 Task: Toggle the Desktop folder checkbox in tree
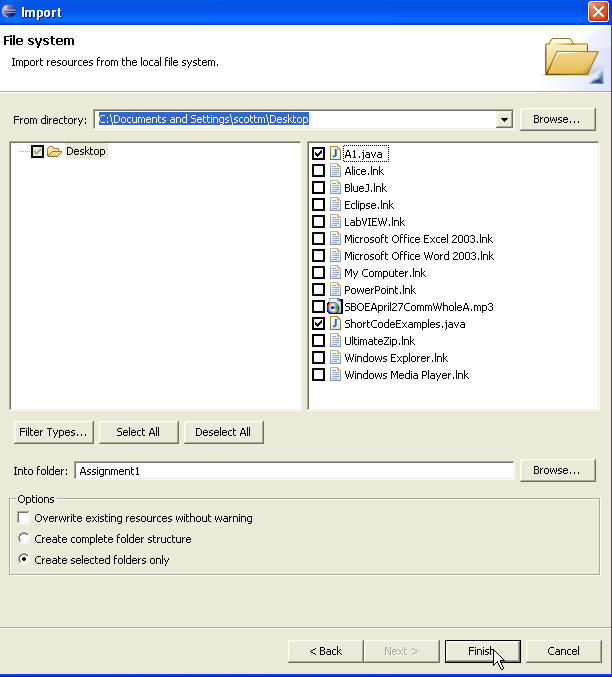coord(37,152)
